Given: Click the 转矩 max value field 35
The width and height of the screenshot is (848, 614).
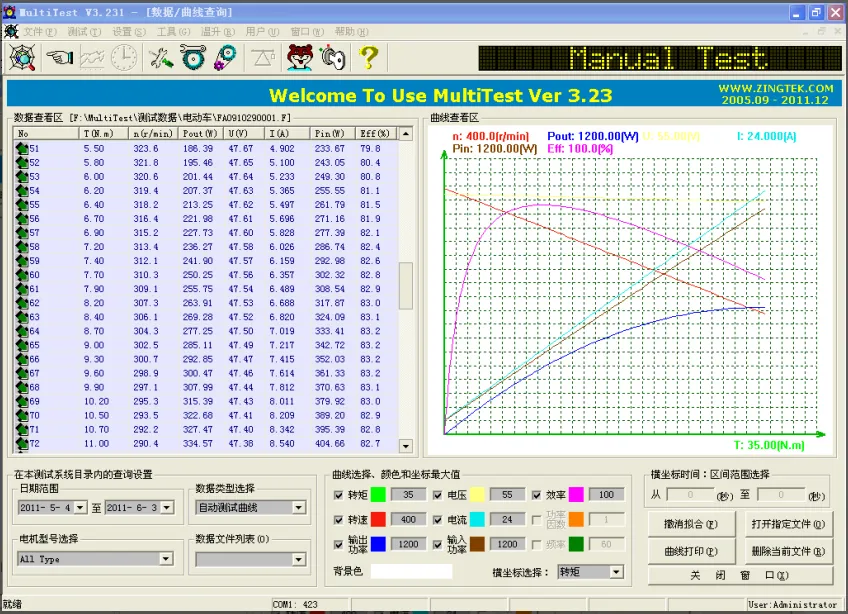Looking at the screenshot, I should click(x=408, y=494).
